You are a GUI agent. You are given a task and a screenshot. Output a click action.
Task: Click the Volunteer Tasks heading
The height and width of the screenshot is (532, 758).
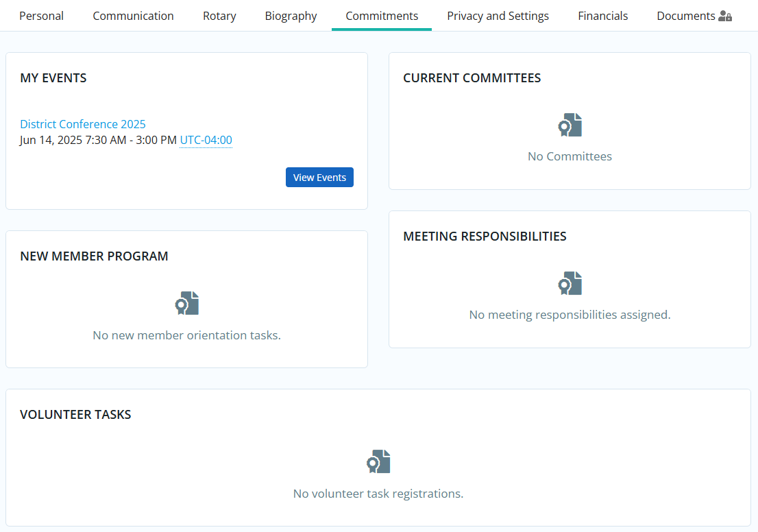point(75,415)
